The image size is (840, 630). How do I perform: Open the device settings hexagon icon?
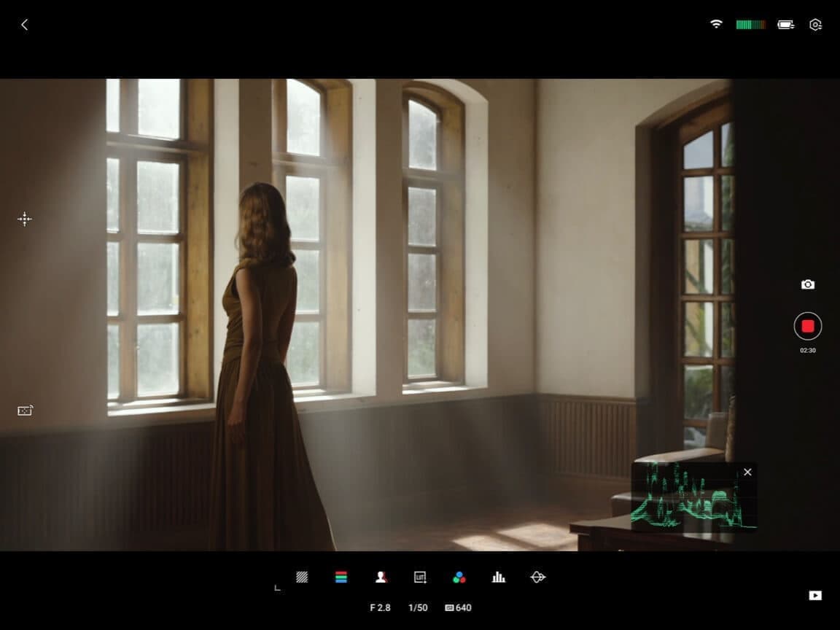815,25
